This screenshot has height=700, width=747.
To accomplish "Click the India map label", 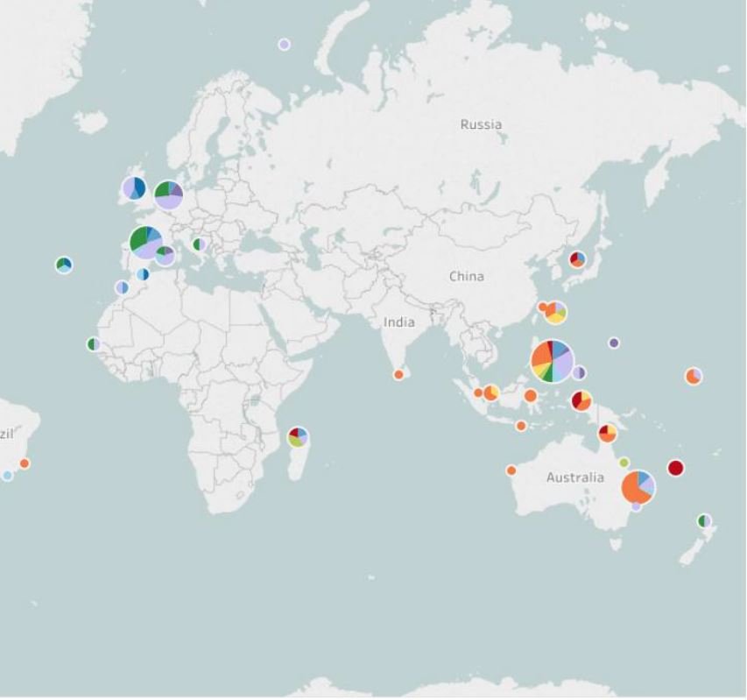I will pyautogui.click(x=398, y=322).
